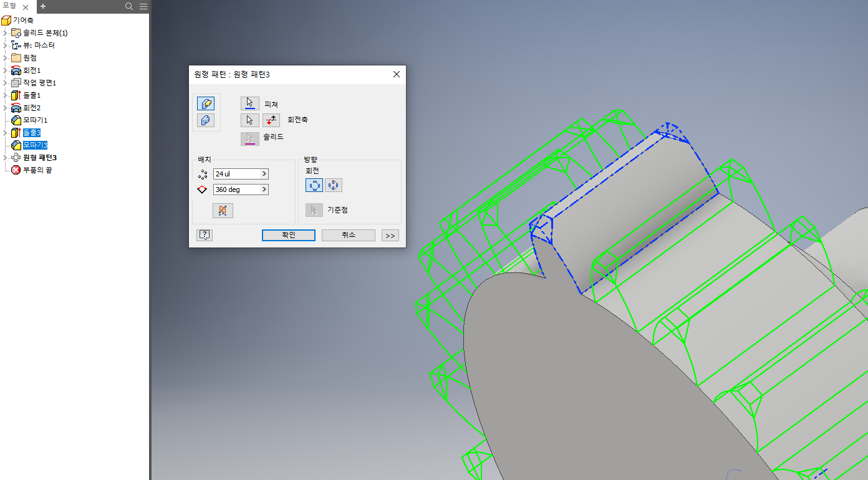Select the pattern individual features mode icon
Image resolution: width=868 pixels, height=480 pixels.
tap(206, 103)
